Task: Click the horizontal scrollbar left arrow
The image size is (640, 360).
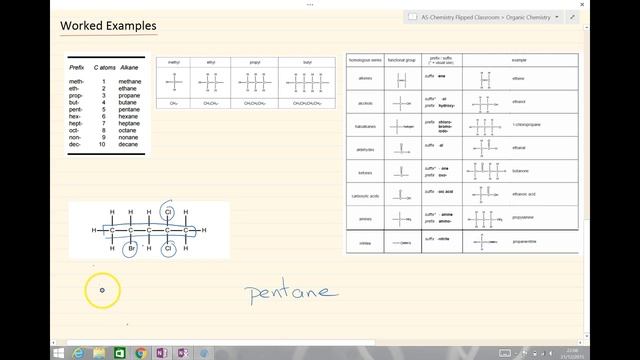Action: click(x=53, y=342)
